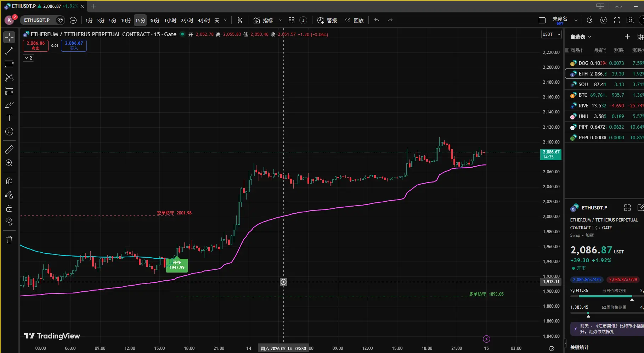The image size is (644, 353).
Task: Expand the 未命名 layout dropdown arrow
Action: point(576,20)
